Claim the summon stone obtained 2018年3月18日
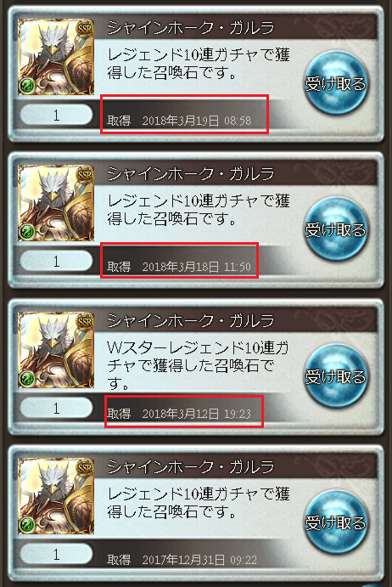The height and width of the screenshot is (587, 392). point(335,229)
